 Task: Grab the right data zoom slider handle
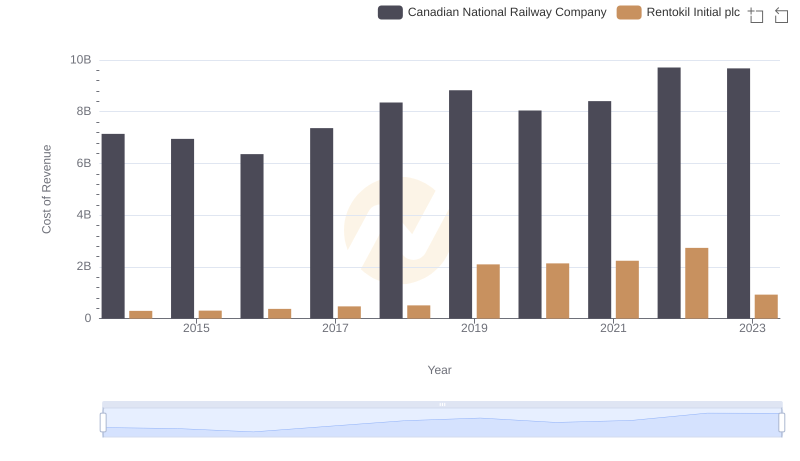point(782,422)
